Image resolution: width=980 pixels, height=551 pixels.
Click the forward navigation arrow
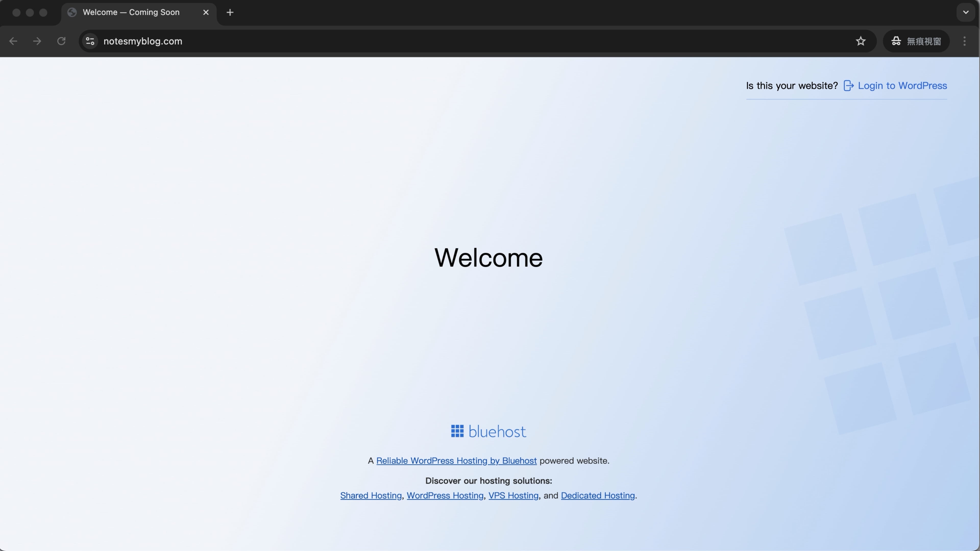tap(37, 41)
